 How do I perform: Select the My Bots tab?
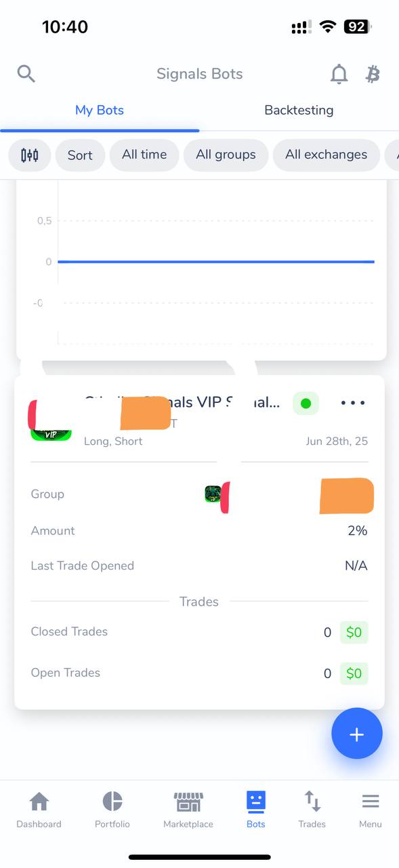pyautogui.click(x=100, y=110)
